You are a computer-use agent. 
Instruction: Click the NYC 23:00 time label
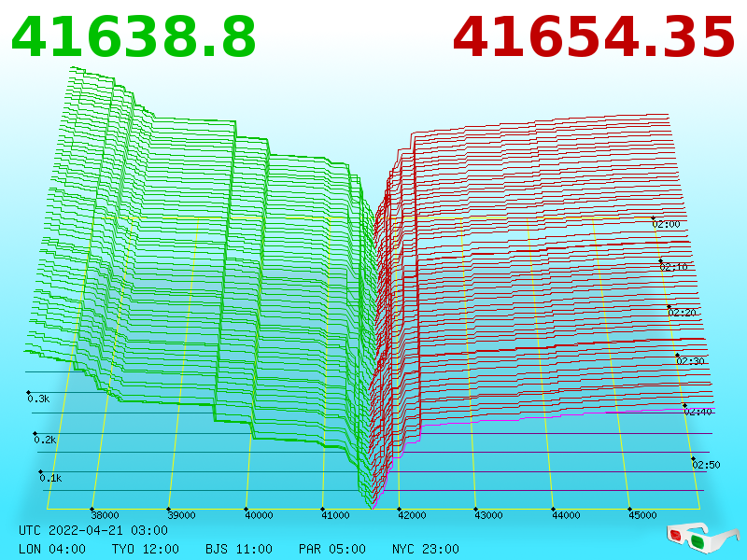coord(426,549)
